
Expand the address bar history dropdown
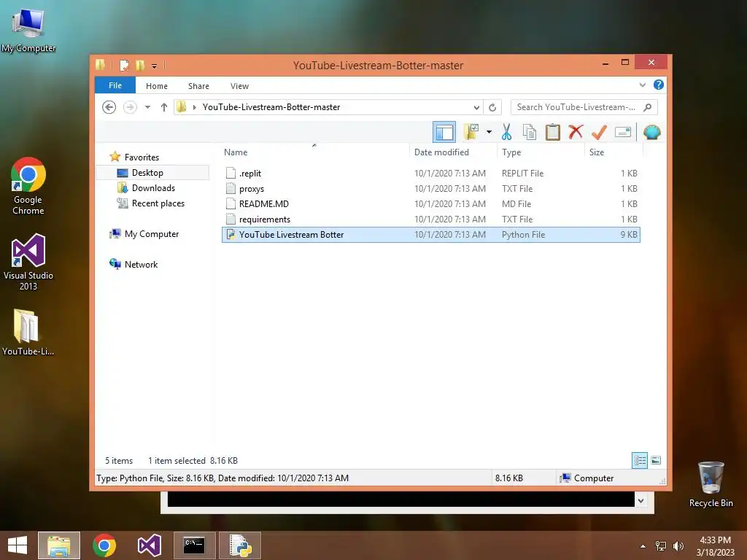coord(476,108)
